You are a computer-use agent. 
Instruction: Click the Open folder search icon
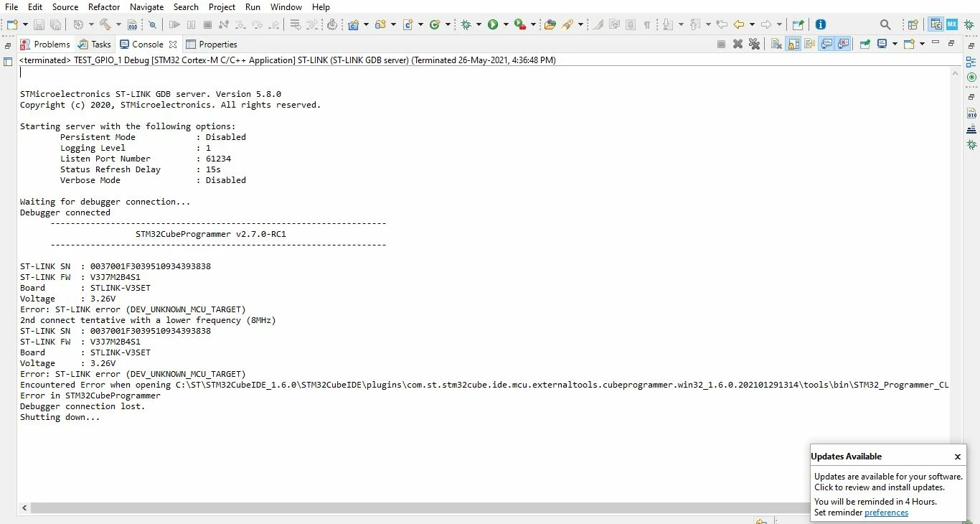[550, 24]
